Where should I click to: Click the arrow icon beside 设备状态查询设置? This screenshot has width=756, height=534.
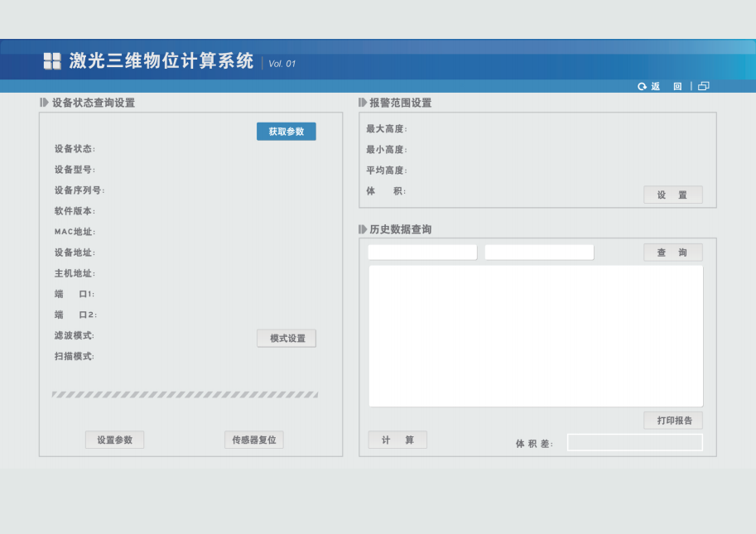point(44,103)
